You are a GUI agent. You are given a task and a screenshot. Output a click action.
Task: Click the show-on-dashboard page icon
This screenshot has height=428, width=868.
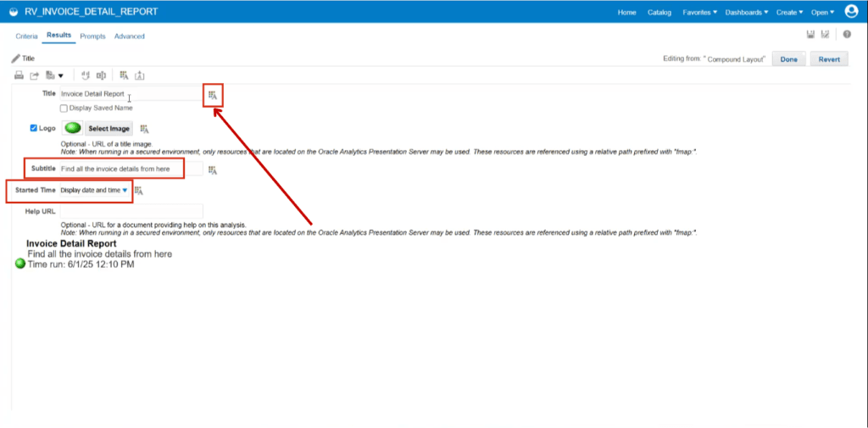(50, 75)
